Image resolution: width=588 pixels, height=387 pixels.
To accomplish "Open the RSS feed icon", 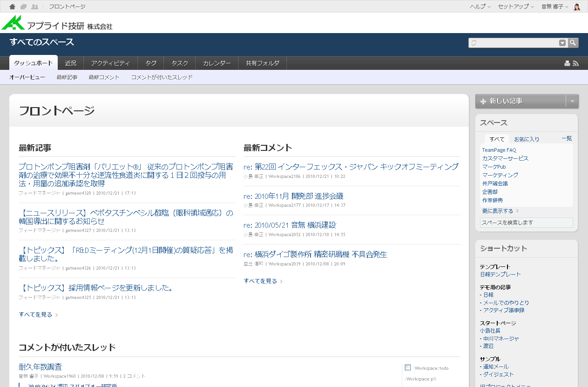I will pos(576,64).
